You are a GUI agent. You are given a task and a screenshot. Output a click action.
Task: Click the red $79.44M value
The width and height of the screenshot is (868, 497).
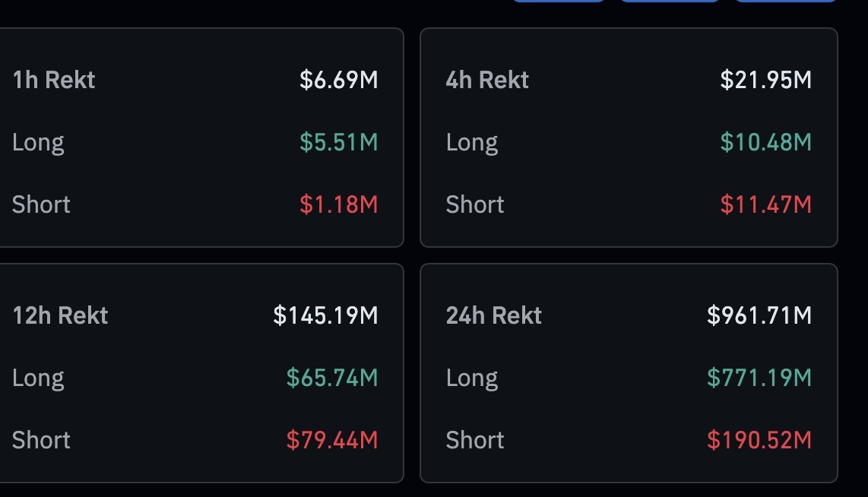(x=332, y=441)
